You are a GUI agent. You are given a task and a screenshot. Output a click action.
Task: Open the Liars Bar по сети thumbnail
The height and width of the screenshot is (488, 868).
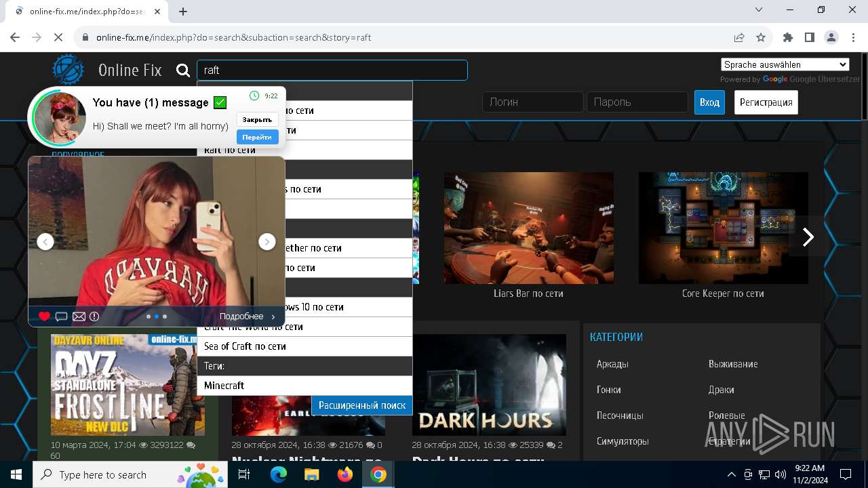tap(529, 228)
